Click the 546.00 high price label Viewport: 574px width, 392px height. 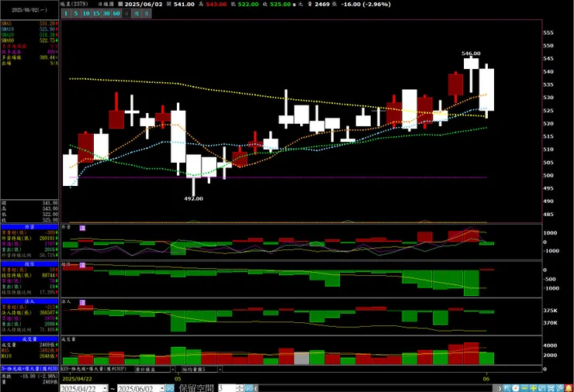pyautogui.click(x=471, y=53)
